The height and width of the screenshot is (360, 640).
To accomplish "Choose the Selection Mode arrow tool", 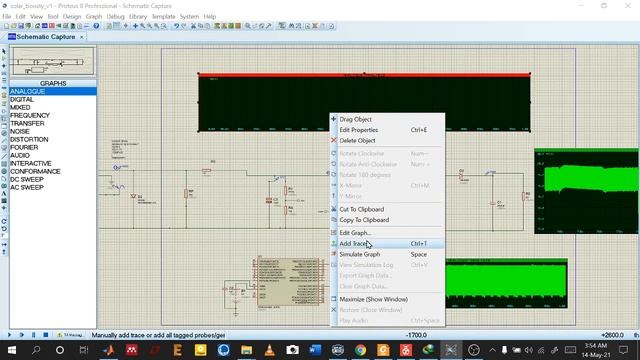I will point(4,51).
